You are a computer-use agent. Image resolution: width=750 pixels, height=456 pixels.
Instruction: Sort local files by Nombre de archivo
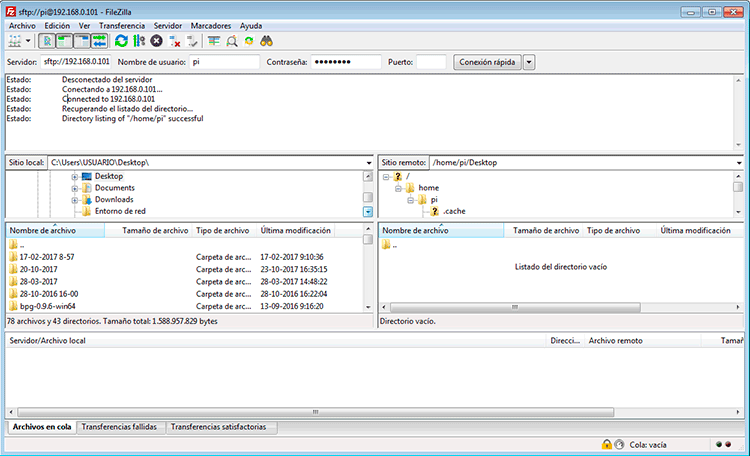[55, 231]
